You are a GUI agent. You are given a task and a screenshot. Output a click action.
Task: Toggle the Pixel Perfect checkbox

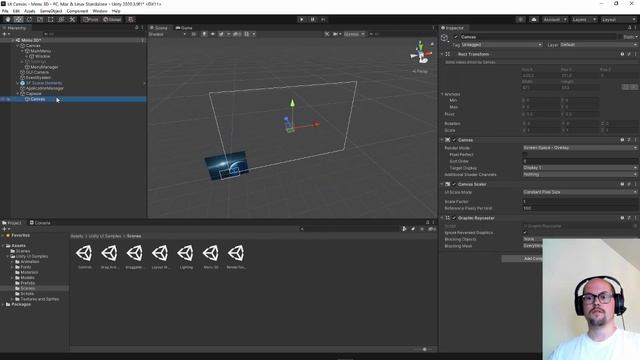pyautogui.click(x=525, y=155)
